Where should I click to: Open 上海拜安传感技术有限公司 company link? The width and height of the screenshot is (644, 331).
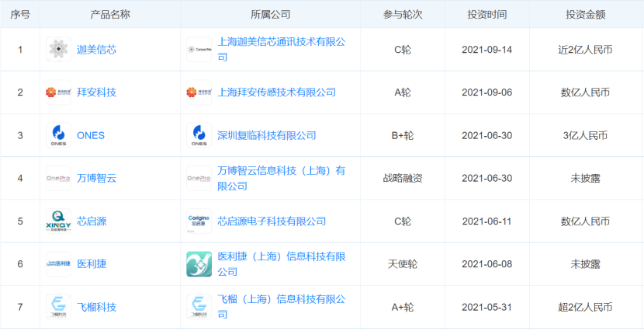[276, 92]
